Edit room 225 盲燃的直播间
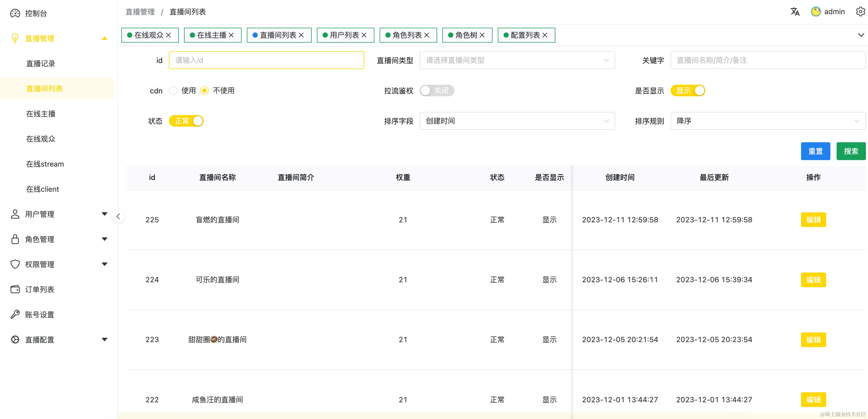The image size is (868, 419). [x=813, y=220]
